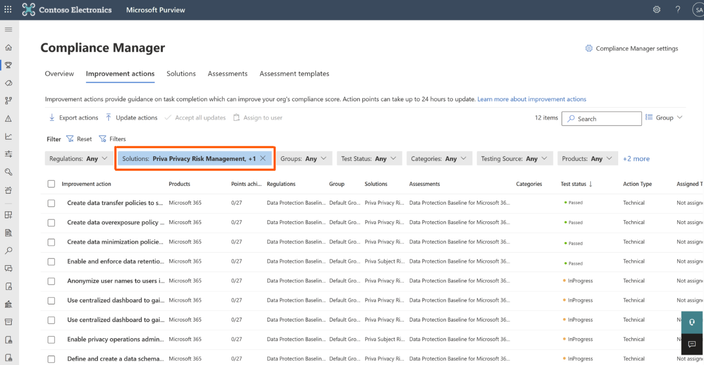Expand the Group dropdown near search
This screenshot has height=365, width=704.
coord(664,118)
